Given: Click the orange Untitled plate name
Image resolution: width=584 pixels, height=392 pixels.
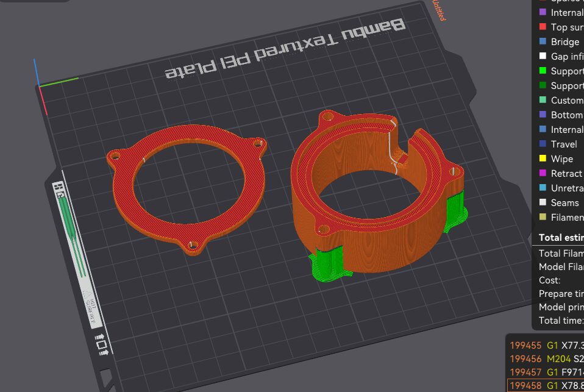Looking at the screenshot, I should [438, 10].
